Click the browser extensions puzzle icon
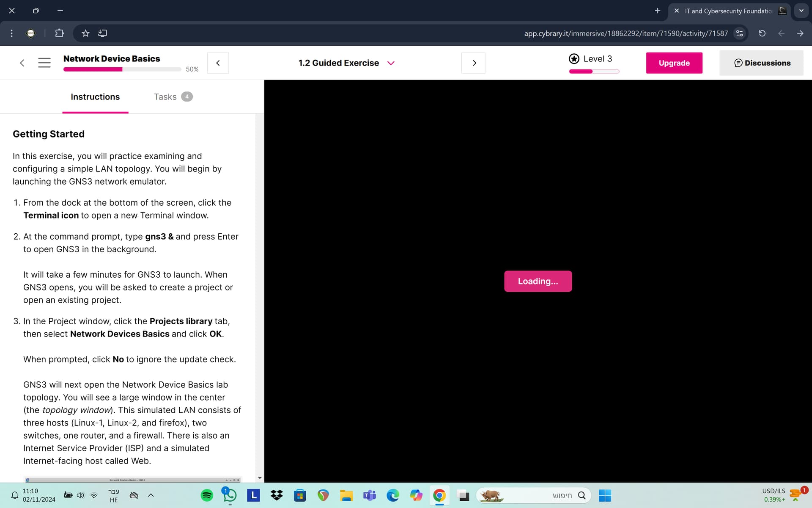 point(59,33)
